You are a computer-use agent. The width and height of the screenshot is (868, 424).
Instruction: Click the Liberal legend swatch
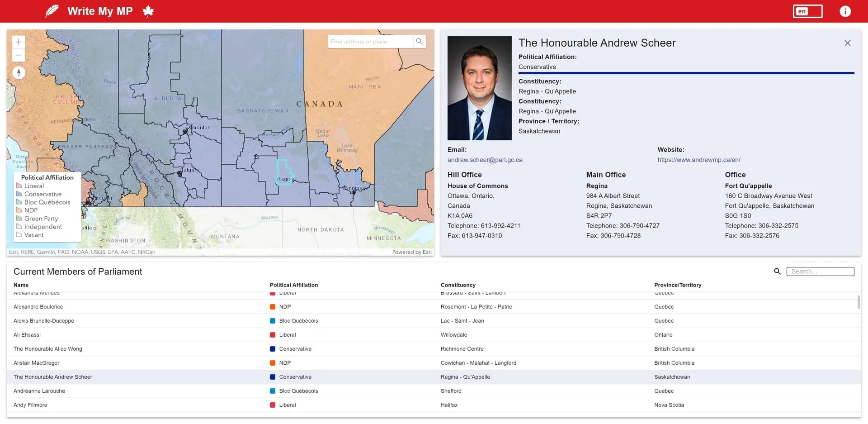[19, 186]
